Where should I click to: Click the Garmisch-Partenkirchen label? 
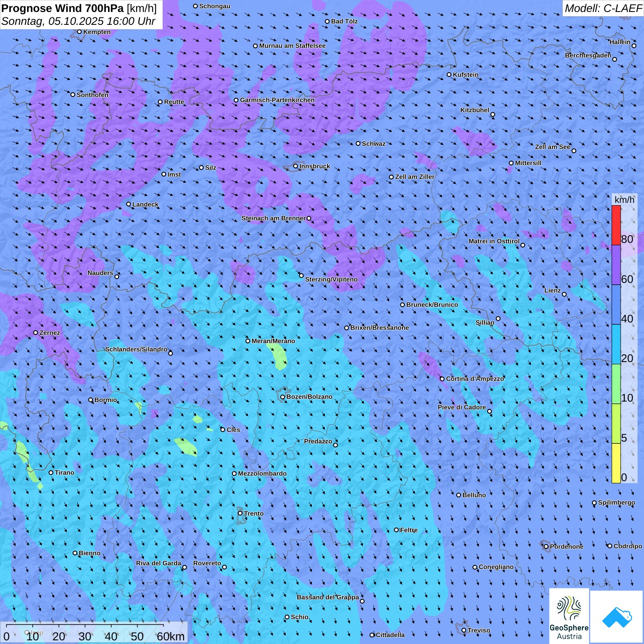[277, 100]
